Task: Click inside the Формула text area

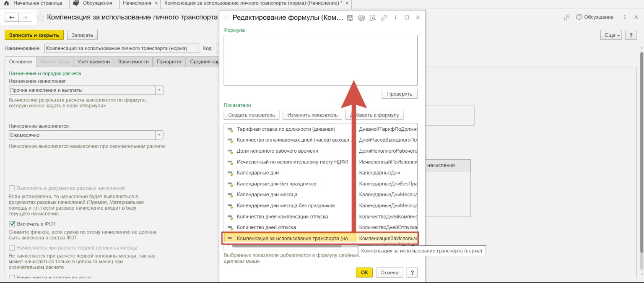Action: [320, 60]
